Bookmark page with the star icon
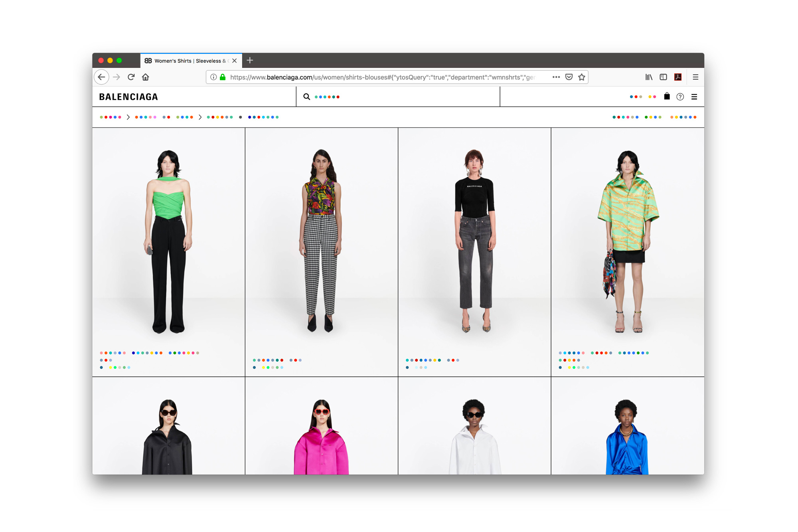 click(x=582, y=77)
